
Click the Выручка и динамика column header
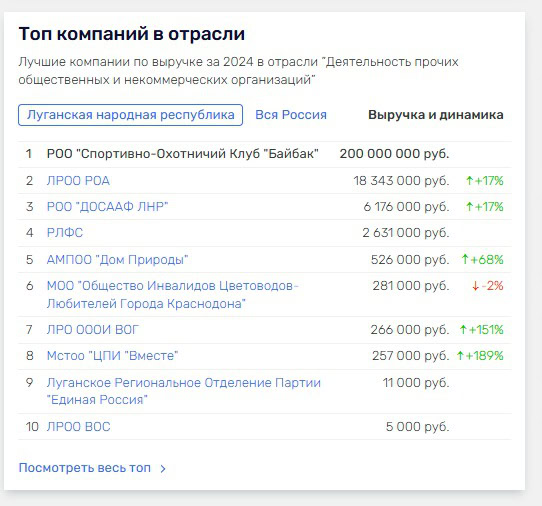tap(436, 115)
